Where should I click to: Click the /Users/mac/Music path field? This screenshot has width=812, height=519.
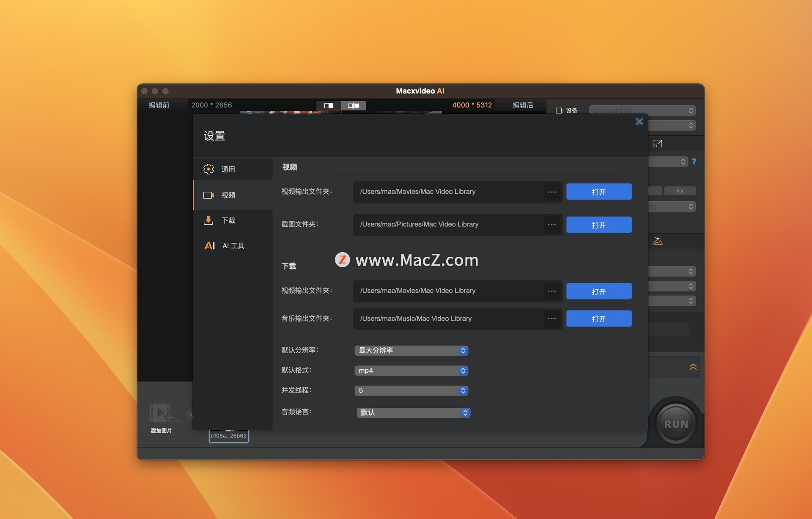click(448, 319)
